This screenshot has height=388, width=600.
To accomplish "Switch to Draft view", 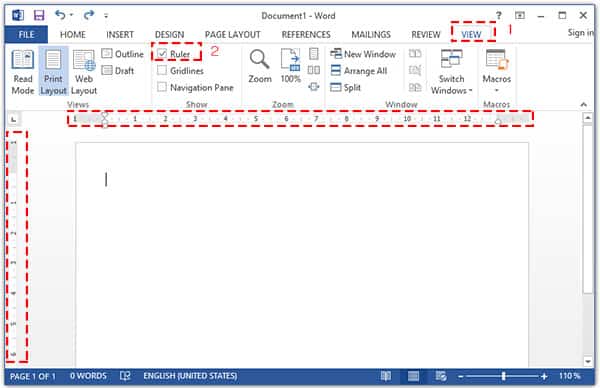I will click(x=118, y=71).
